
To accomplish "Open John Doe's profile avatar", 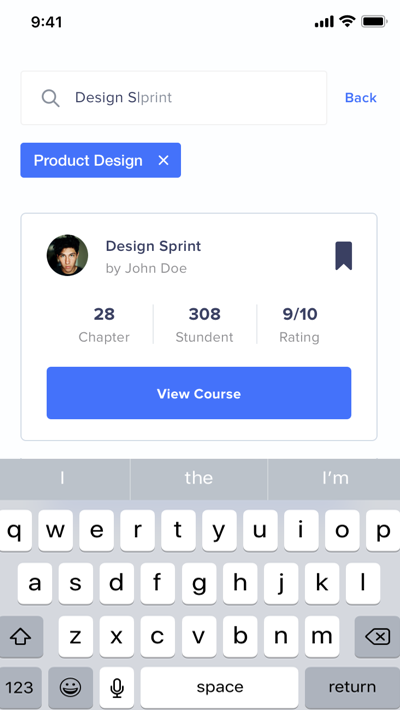I will pos(67,255).
